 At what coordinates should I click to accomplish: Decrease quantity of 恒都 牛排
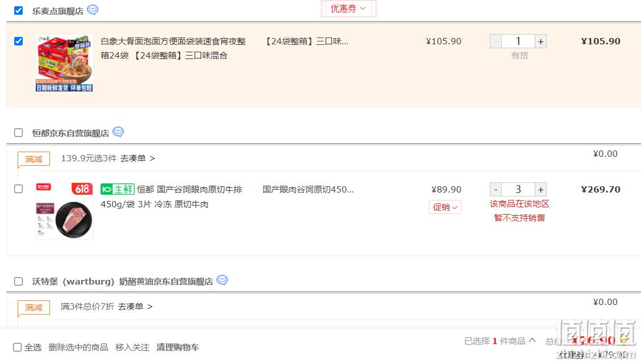[496, 190]
